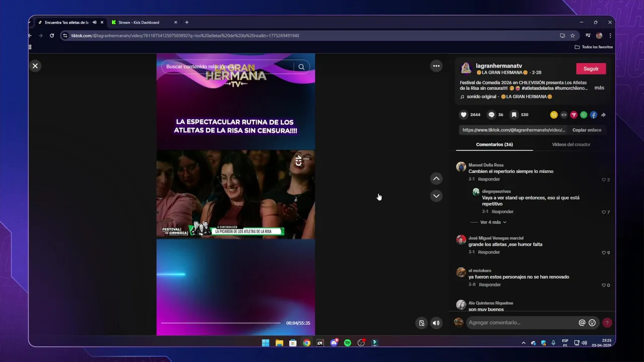
Task: Close the Kick Dashboard tab
Action: pos(176,22)
